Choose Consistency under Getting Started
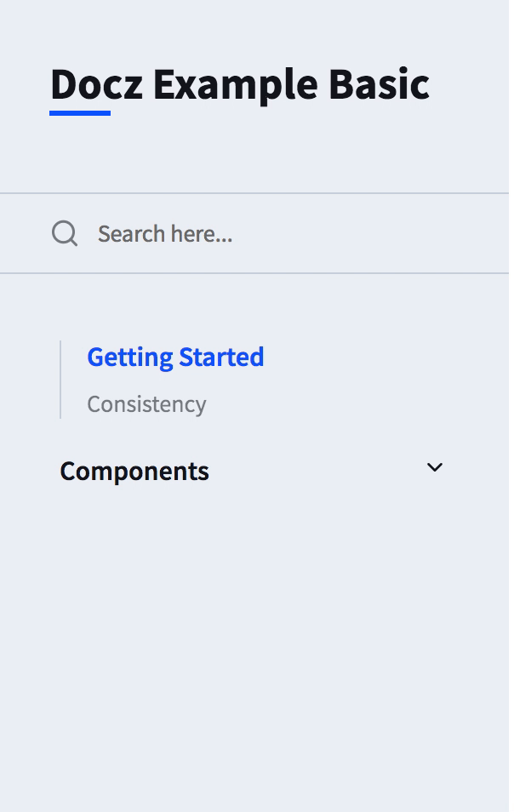Viewport: 514px width, 812px height. coord(146,404)
